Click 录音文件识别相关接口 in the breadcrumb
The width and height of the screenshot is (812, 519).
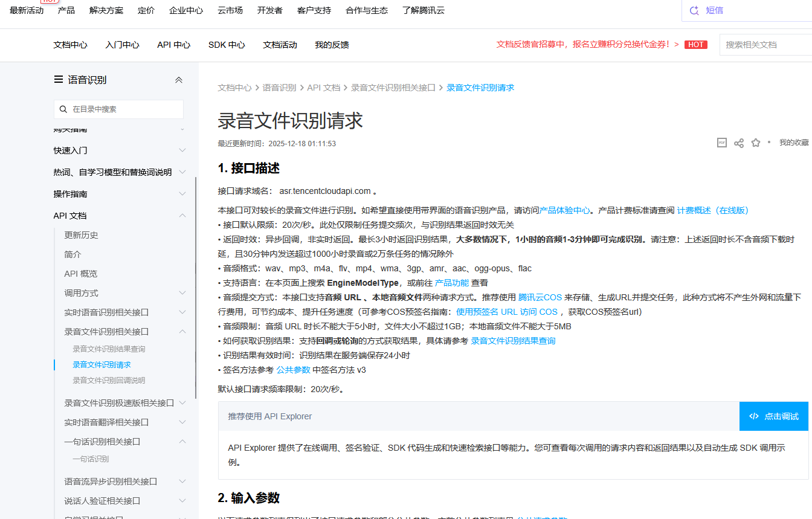coord(393,88)
